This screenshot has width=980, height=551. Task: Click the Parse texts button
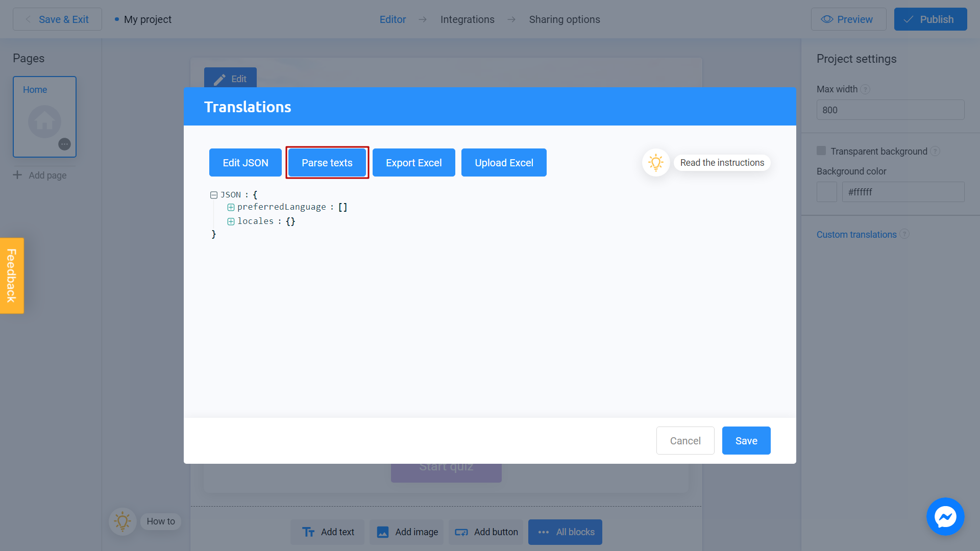(x=327, y=163)
